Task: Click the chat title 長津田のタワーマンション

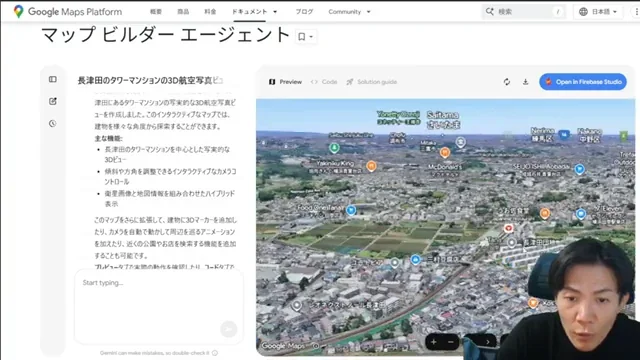Action: tap(150, 80)
